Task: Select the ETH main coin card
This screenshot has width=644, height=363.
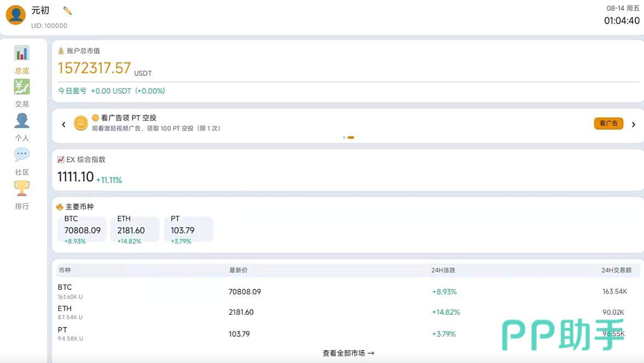Action: tap(135, 230)
